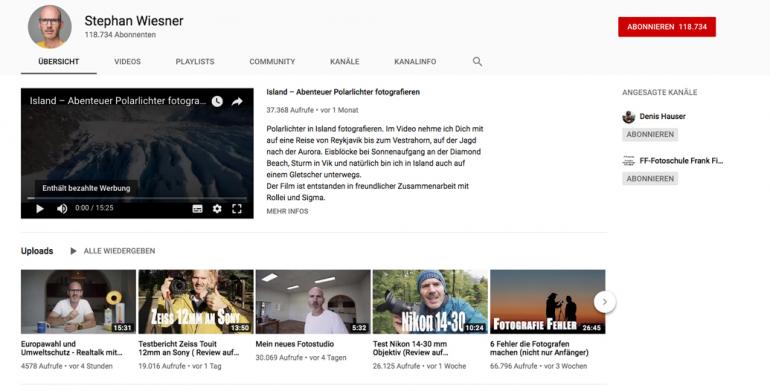Switch the video to fullscreen
This screenshot has width=770, height=391.
point(237,209)
